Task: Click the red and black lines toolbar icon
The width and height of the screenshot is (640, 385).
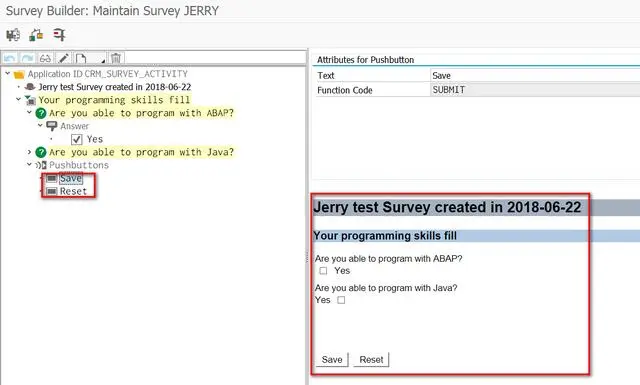Action: coord(59,35)
